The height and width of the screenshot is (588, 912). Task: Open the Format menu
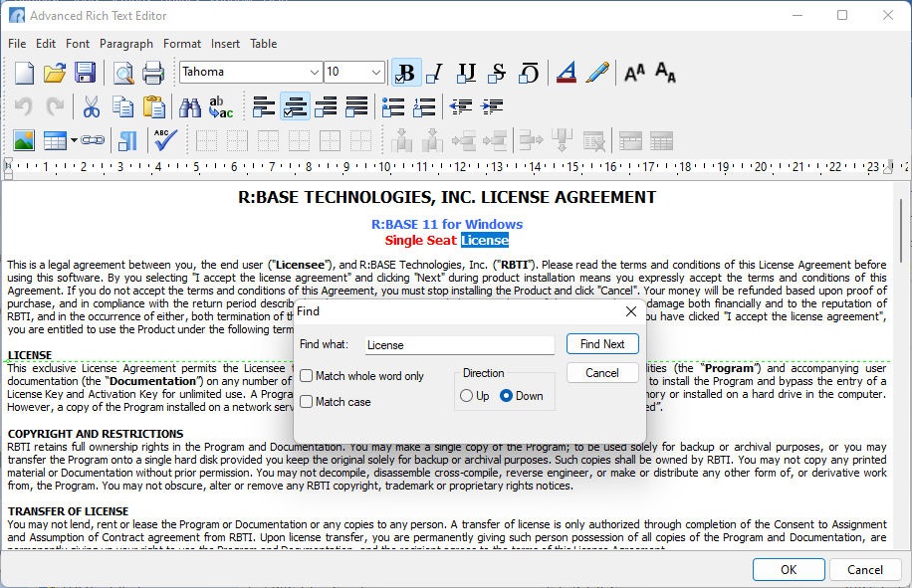click(182, 44)
